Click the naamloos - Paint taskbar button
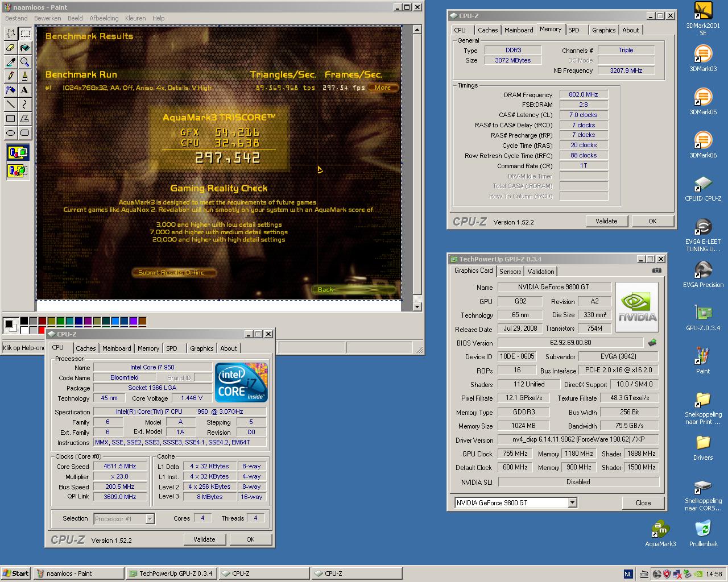Screen dimensions: 728x582 (78, 573)
